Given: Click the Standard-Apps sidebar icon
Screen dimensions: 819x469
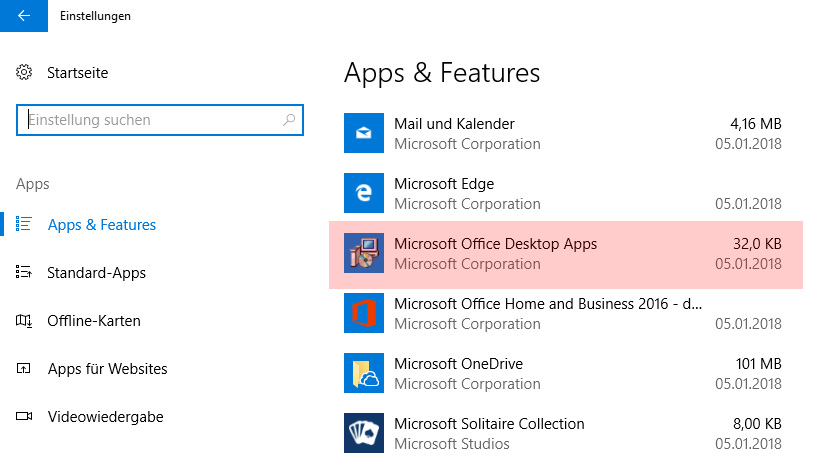Looking at the screenshot, I should click(x=24, y=272).
